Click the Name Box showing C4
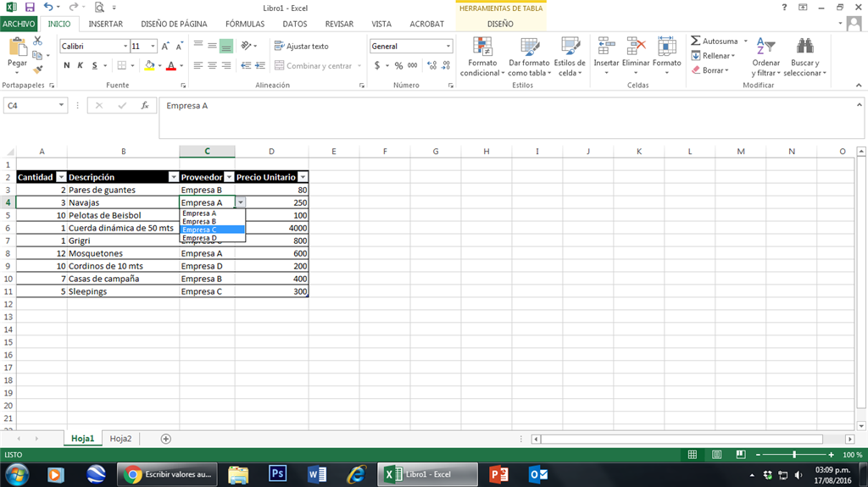Screen dimensions: 868x487 (x=31, y=105)
